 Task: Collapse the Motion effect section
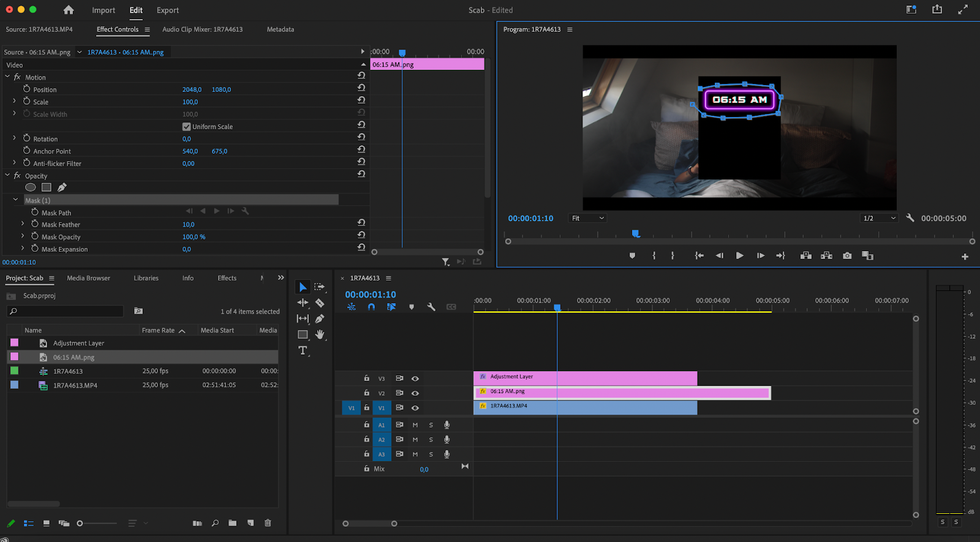(x=8, y=77)
